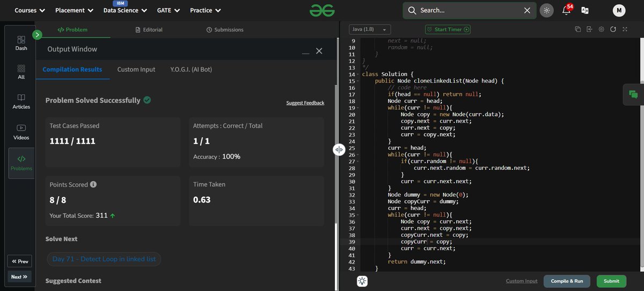Open the Y.O.G.I. (AI Bot) tab
Image resolution: width=644 pixels, height=291 pixels.
tap(191, 70)
